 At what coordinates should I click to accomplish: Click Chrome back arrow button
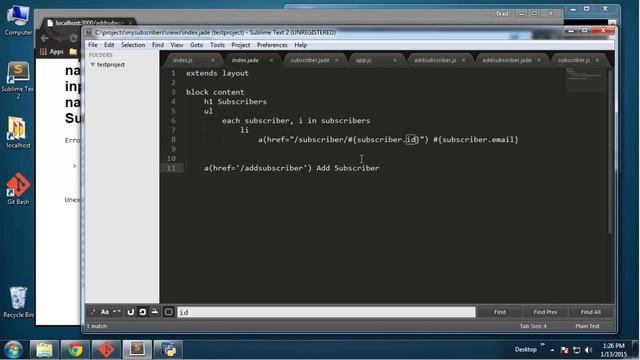(x=44, y=38)
